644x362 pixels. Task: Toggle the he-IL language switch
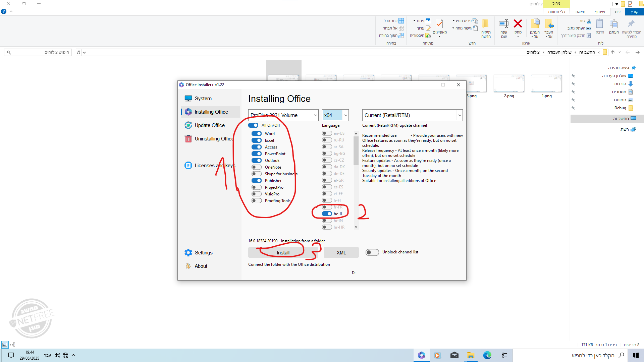[327, 214]
